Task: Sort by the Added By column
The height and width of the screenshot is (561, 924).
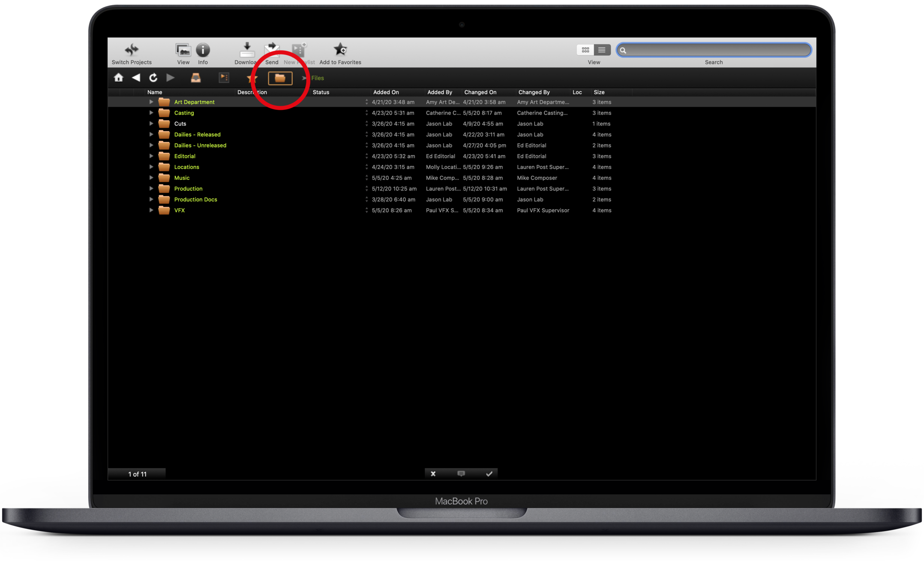Action: point(439,92)
